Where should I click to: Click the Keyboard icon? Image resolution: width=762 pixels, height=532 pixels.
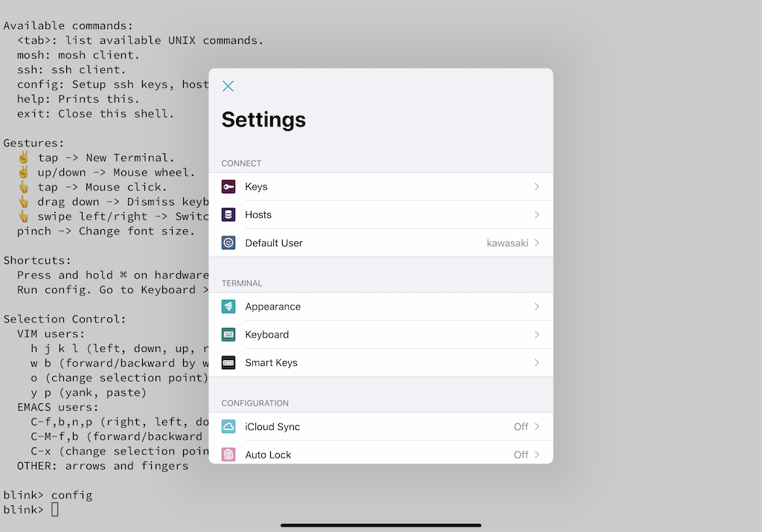(x=228, y=335)
